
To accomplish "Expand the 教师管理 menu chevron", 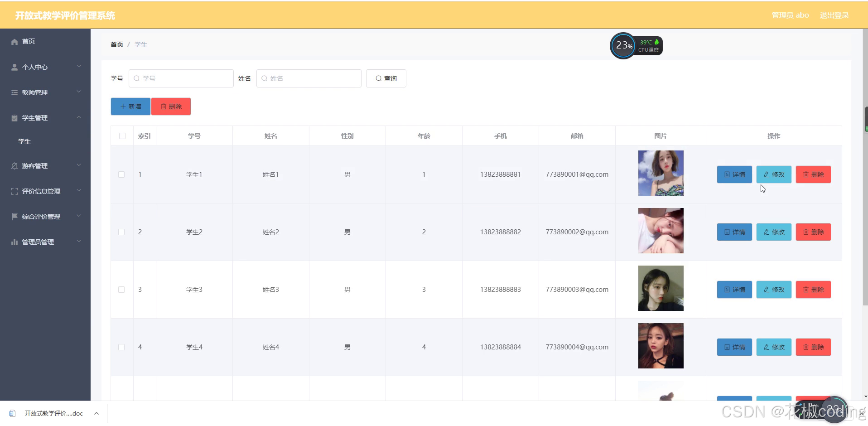I will 79,92.
